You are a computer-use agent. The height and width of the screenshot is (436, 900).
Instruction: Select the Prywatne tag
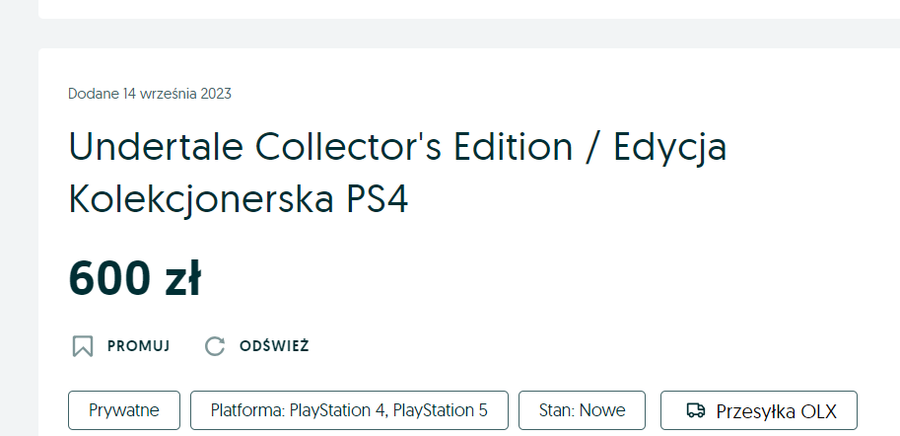tap(124, 410)
